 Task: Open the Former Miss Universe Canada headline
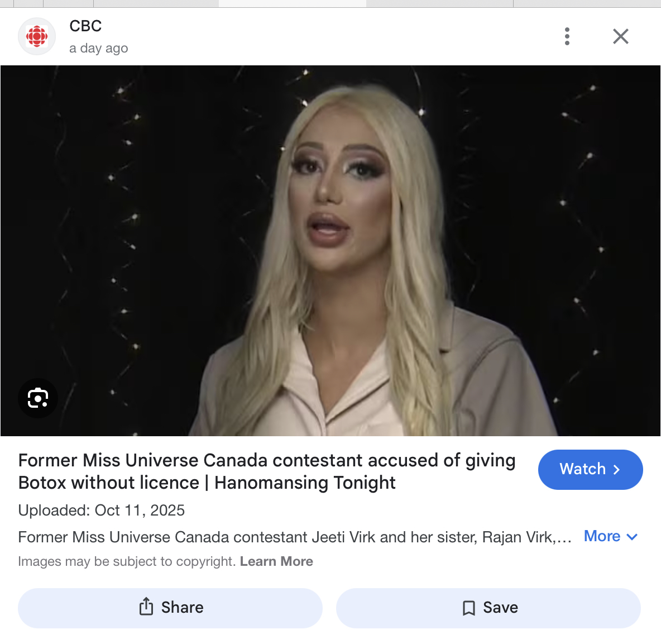tap(267, 471)
